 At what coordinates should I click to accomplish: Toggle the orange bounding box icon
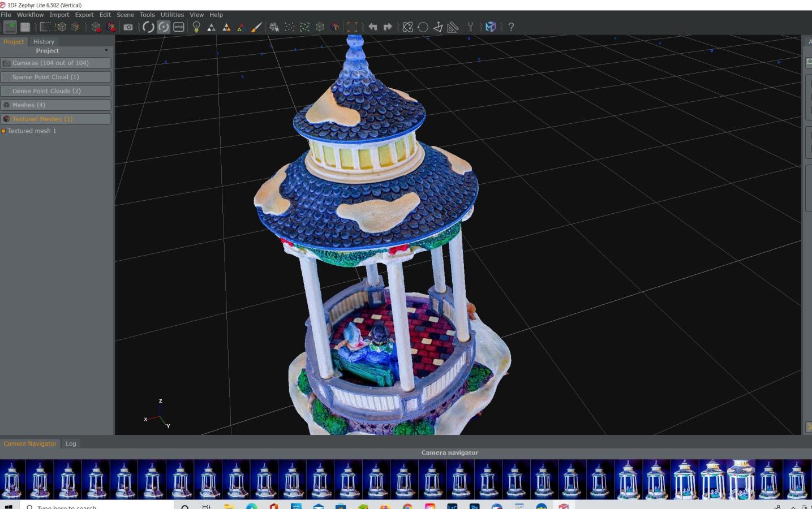tap(352, 27)
